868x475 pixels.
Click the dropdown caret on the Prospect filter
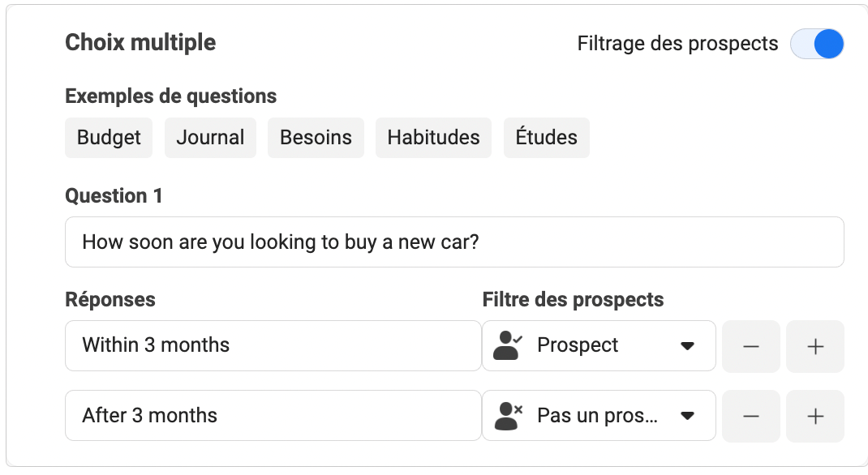click(689, 344)
